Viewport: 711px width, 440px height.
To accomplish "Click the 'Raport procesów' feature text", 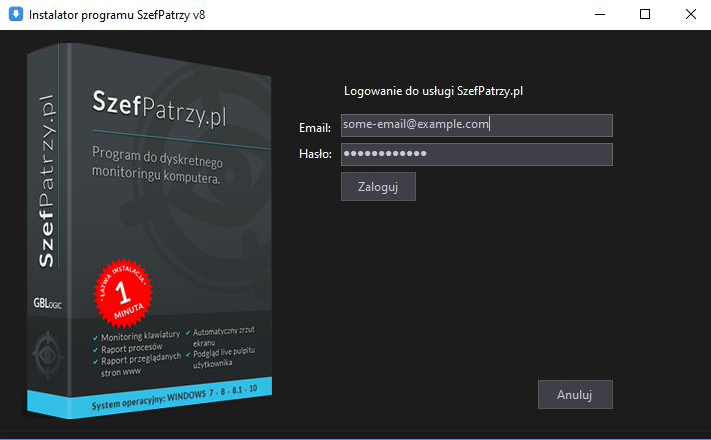I will coord(131,348).
